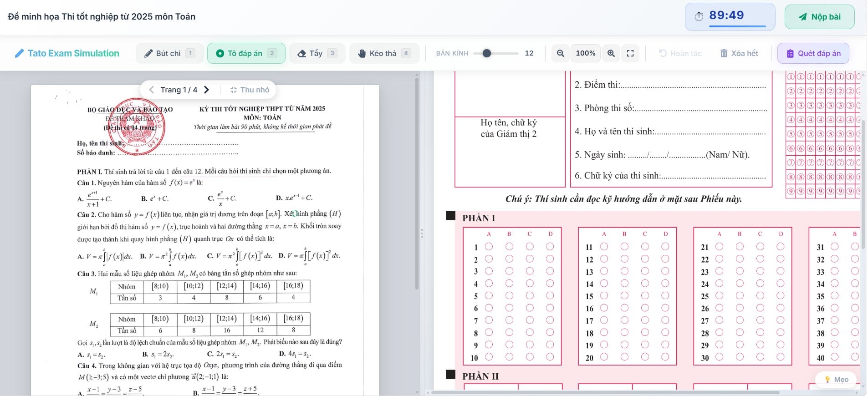Viewport: 868px width, 396px height.
Task: Fill bubble C for question 3
Action: click(530, 271)
